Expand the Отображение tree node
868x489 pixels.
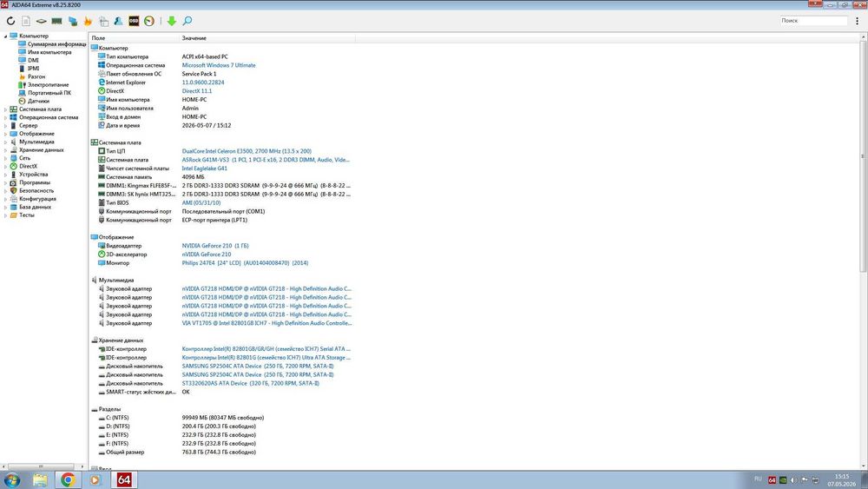5,134
